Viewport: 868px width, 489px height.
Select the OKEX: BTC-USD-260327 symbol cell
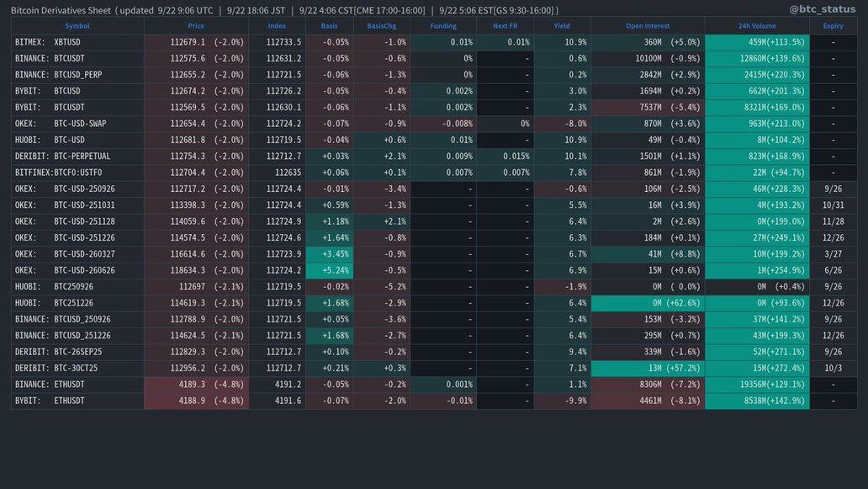[77, 254]
